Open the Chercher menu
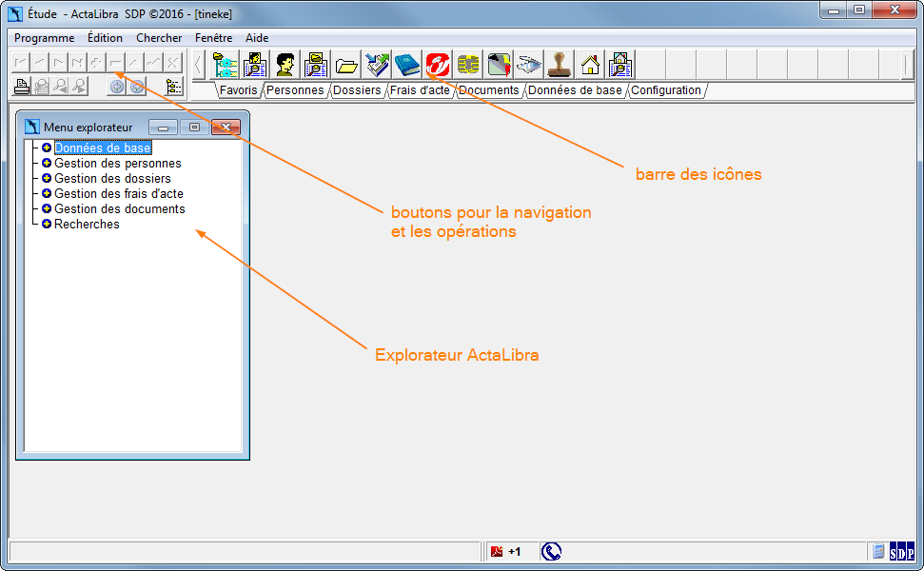Viewport: 924px width, 571px height. point(159,38)
